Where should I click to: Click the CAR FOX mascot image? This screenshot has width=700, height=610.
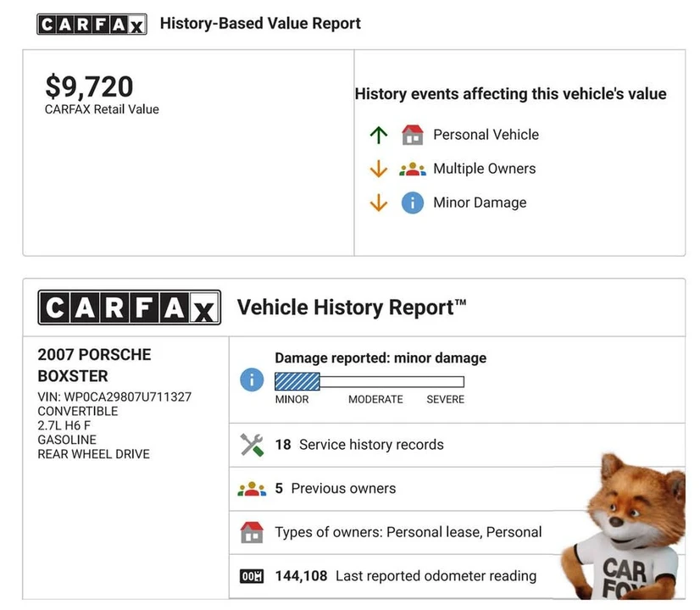pyautogui.click(x=625, y=527)
